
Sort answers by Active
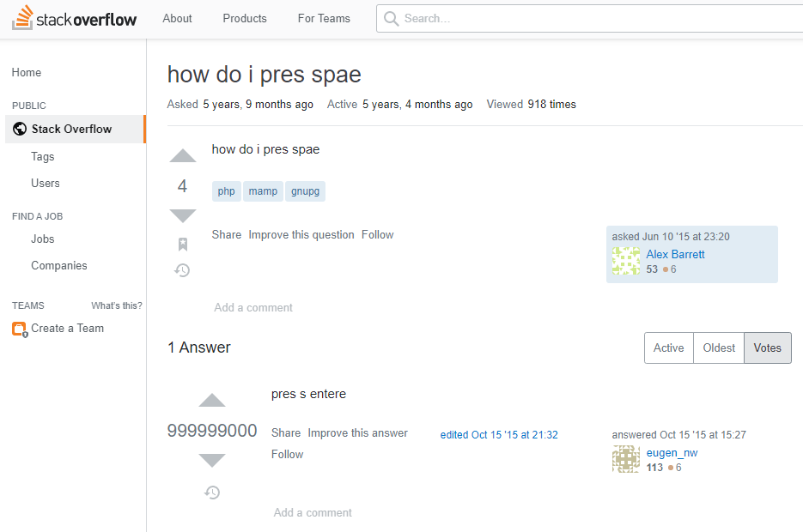point(668,348)
